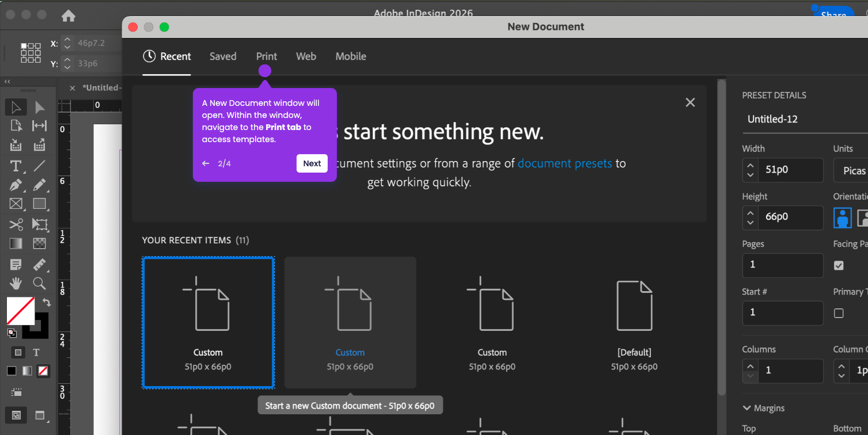
Task: Apply the gradient swatch button
Action: click(27, 371)
